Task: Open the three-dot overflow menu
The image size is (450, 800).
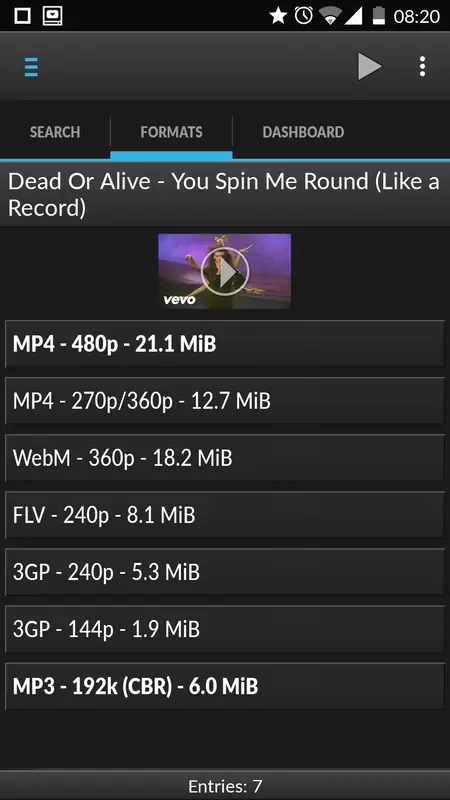Action: (x=422, y=66)
